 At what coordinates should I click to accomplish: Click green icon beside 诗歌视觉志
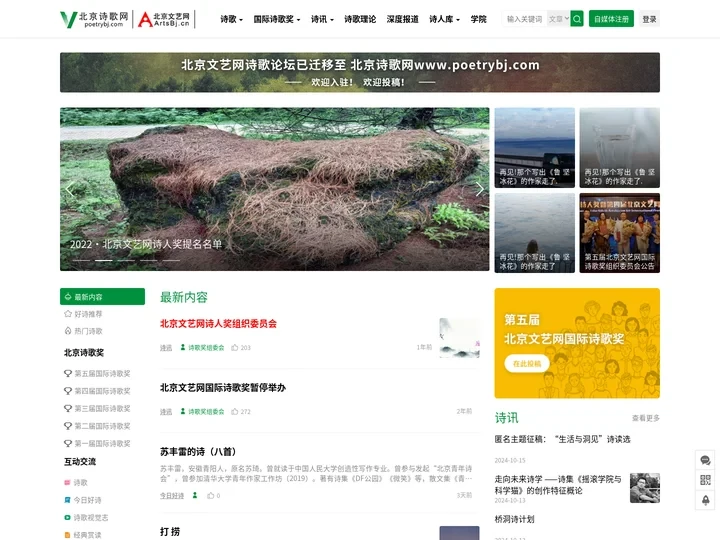(67, 518)
